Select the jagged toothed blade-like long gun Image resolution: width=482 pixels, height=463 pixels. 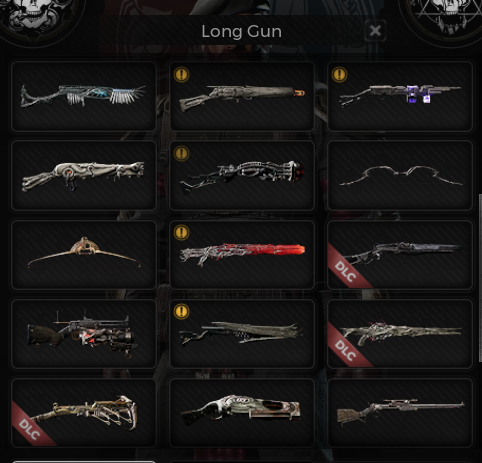(242, 334)
